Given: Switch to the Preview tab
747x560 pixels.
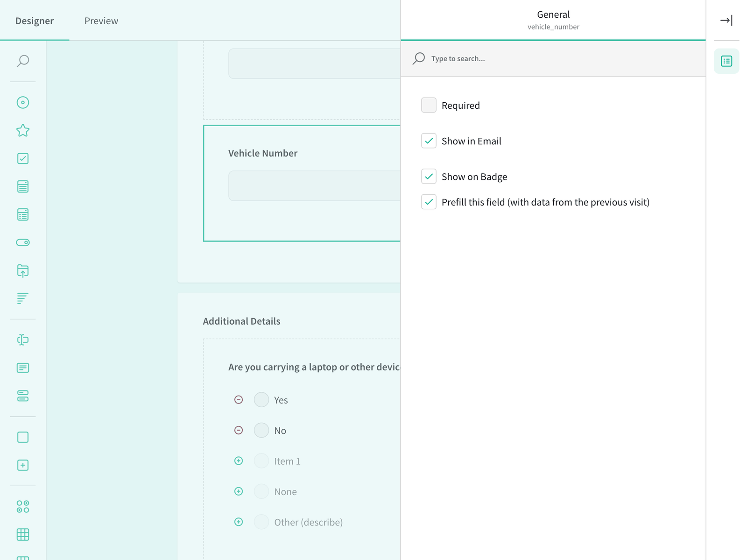Looking at the screenshot, I should 101,21.
